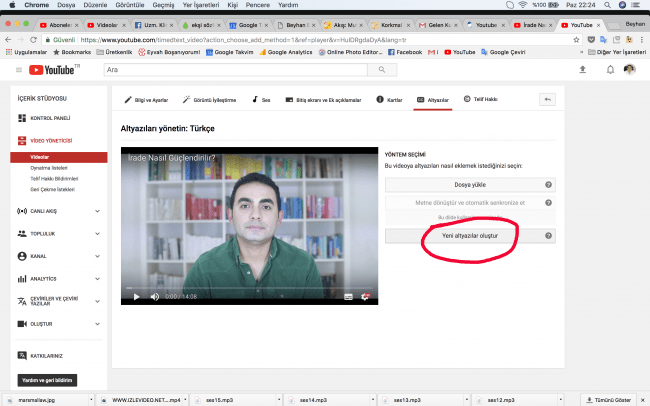Click the video progress bar
The width and height of the screenshot is (650, 406).
coord(248,288)
